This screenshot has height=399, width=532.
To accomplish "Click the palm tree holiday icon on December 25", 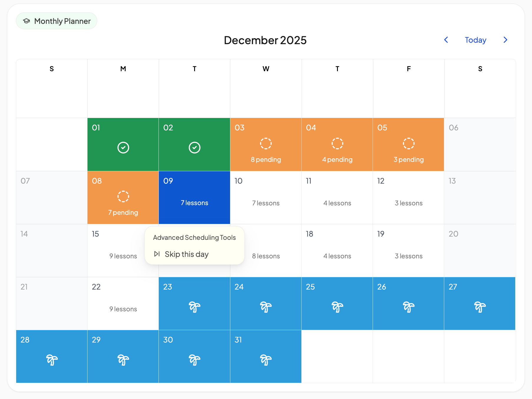I will click(x=337, y=307).
